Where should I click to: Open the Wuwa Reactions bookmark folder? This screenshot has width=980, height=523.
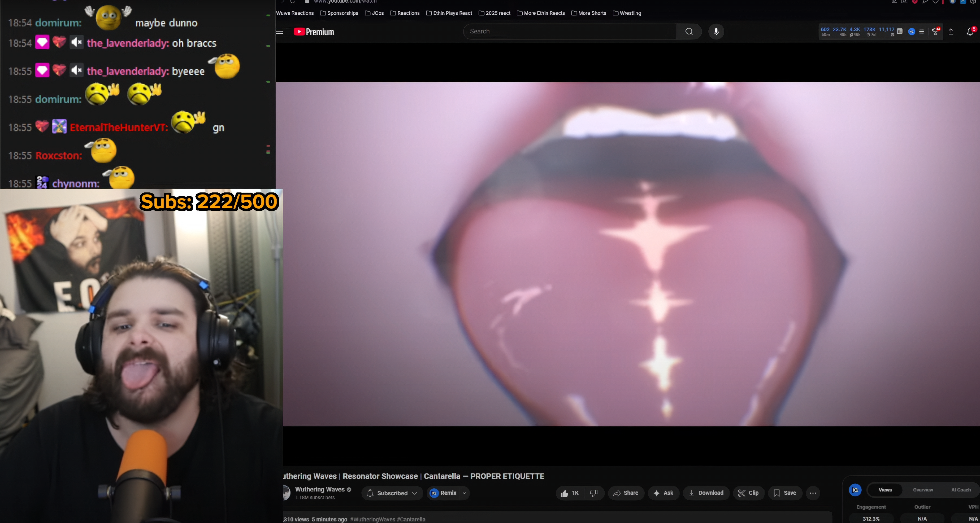(x=295, y=13)
